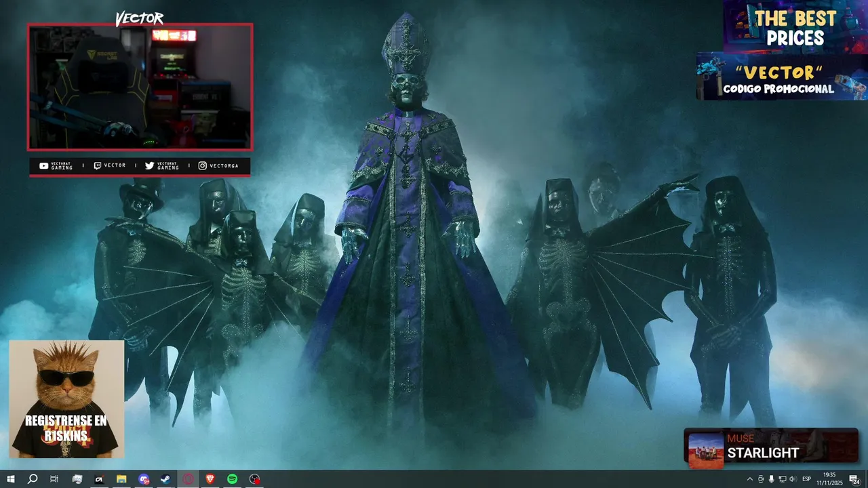868x488 pixels.
Task: Open the volume speaker tray icon
Action: click(x=793, y=479)
